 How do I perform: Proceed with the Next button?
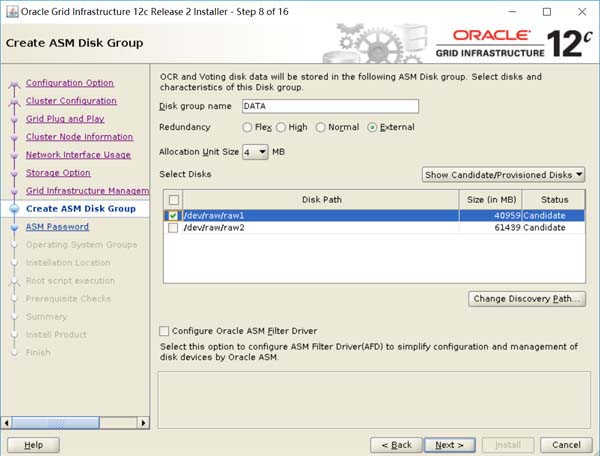tap(450, 445)
